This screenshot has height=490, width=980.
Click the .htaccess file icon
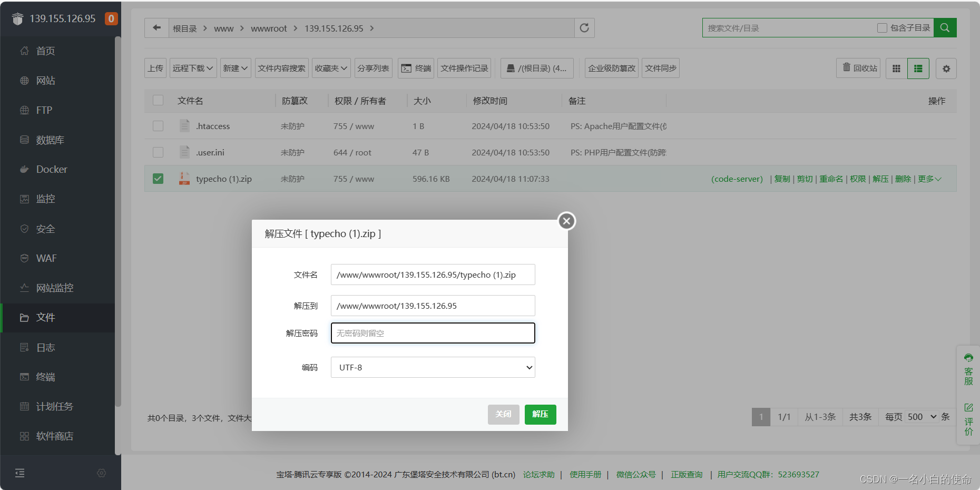coord(184,126)
